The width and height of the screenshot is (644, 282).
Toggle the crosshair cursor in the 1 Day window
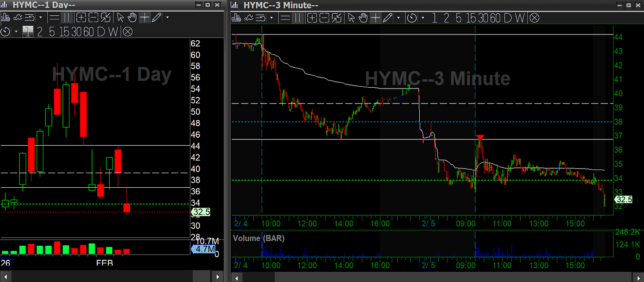click(145, 17)
